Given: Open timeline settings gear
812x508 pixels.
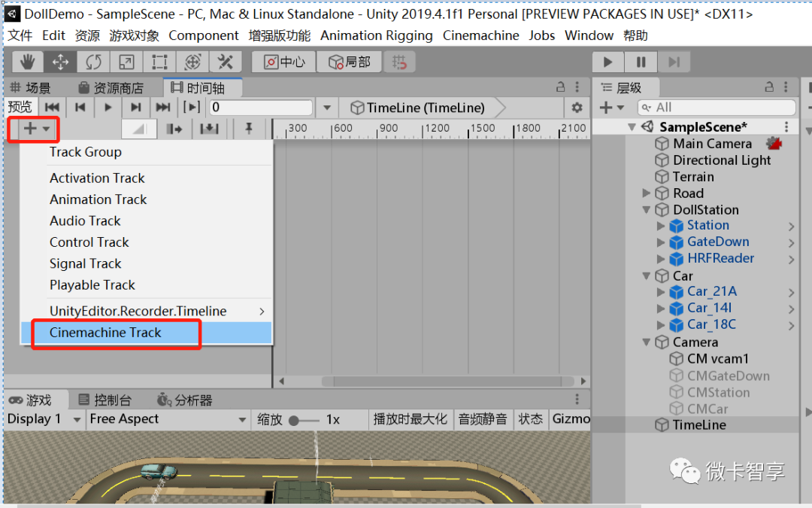Looking at the screenshot, I should point(577,108).
